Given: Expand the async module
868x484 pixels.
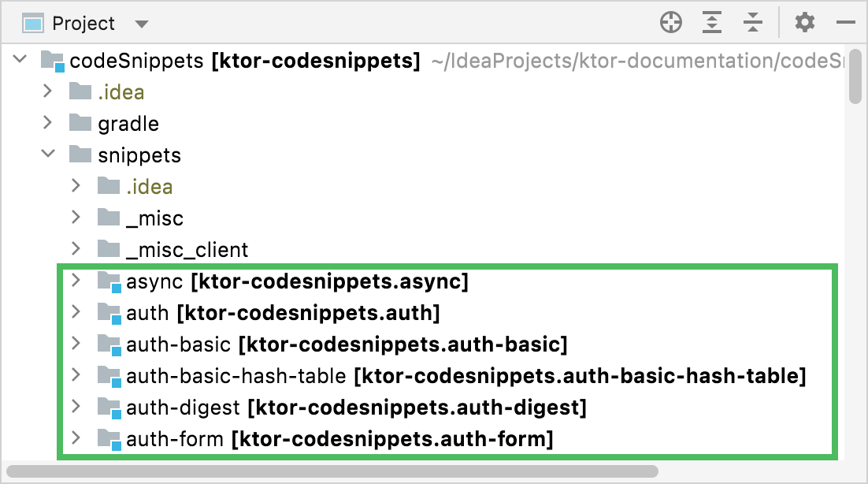Looking at the screenshot, I should pyautogui.click(x=76, y=280).
